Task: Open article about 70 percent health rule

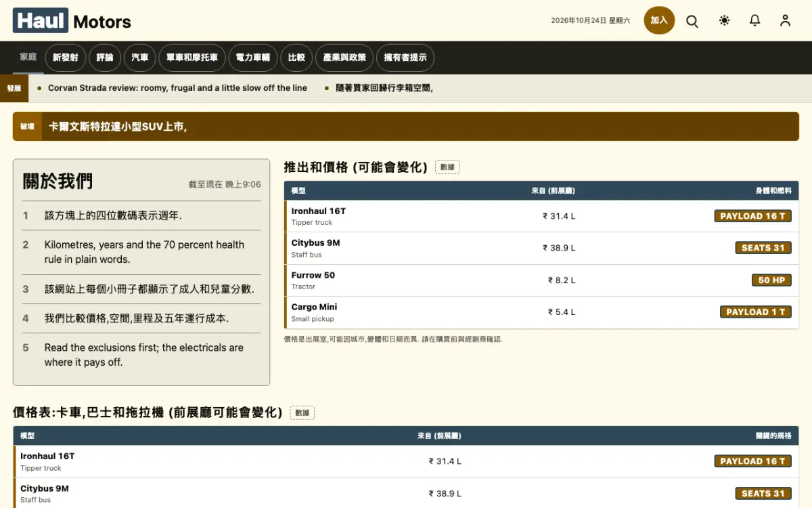Action: tap(144, 252)
